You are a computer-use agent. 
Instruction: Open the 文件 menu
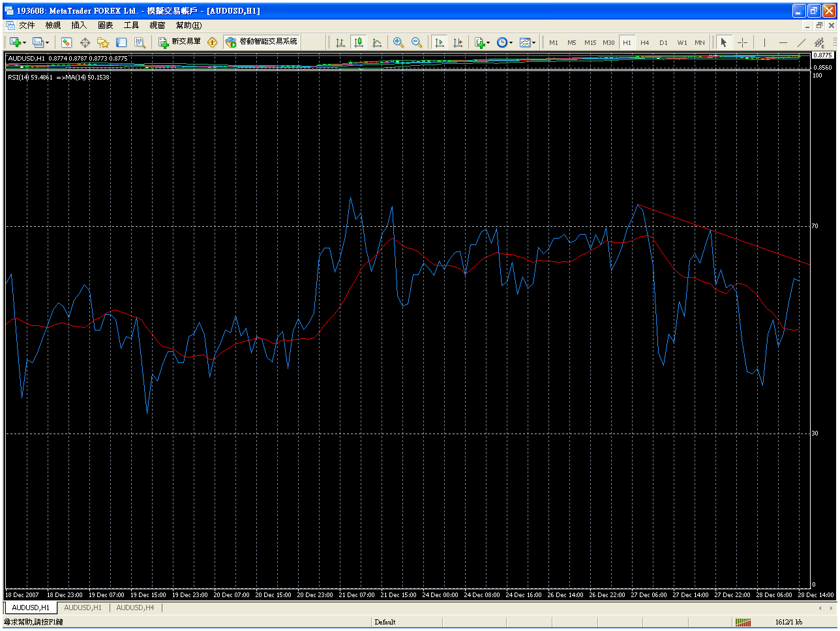coord(27,25)
